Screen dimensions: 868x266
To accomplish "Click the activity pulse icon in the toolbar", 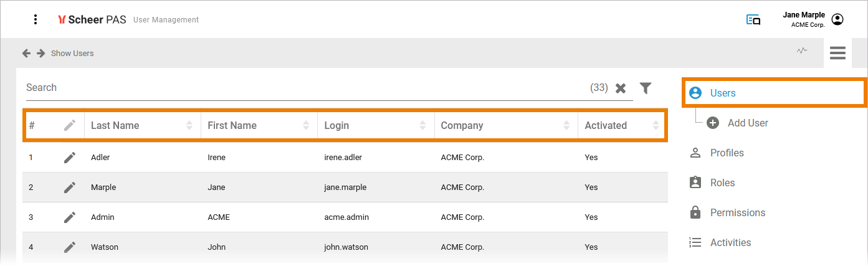I will coord(802,50).
